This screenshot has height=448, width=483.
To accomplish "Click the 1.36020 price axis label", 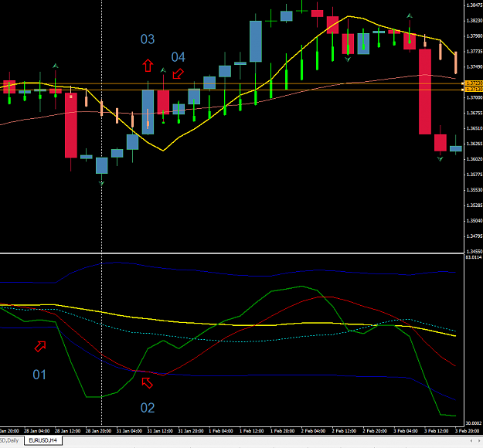I will pos(474,159).
